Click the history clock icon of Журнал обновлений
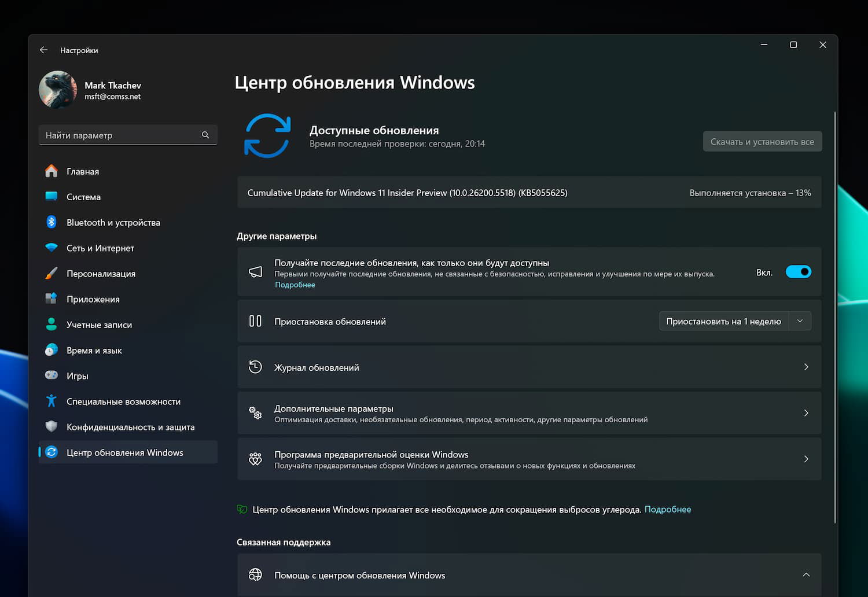The height and width of the screenshot is (597, 868). tap(255, 367)
